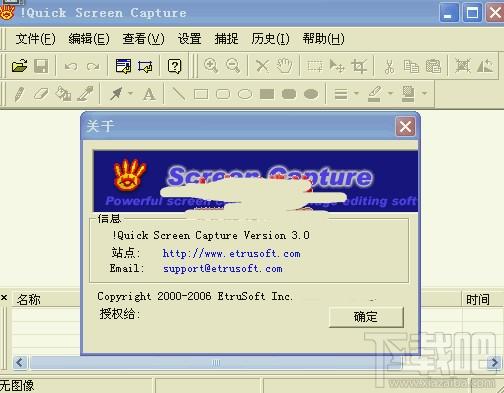Click the 名称 column header
504x393 pixels.
[45, 299]
